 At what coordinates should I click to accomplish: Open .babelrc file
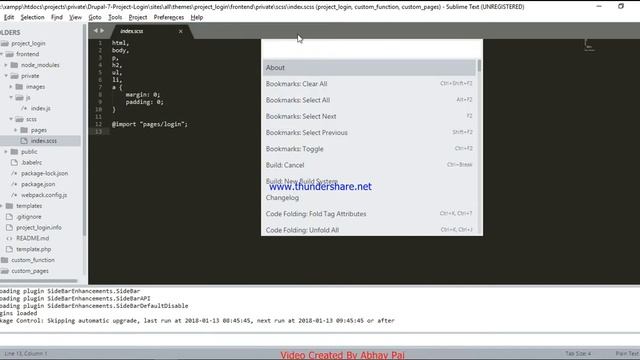coord(31,162)
